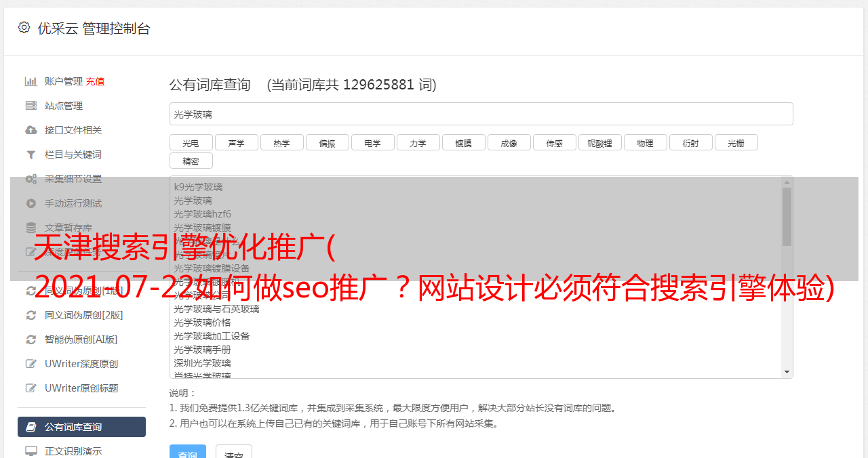Screen dimensions: 868x458
Task: Select the 正文识别演示 monitor icon
Action: click(31, 451)
